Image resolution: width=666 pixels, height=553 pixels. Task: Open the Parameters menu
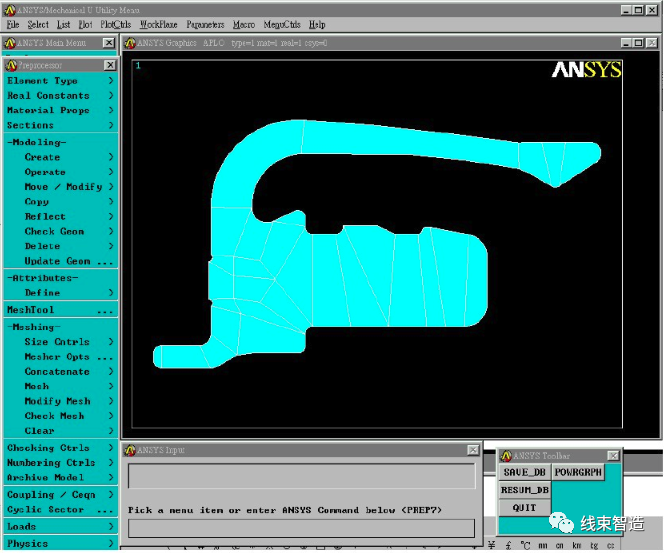pyautogui.click(x=205, y=25)
